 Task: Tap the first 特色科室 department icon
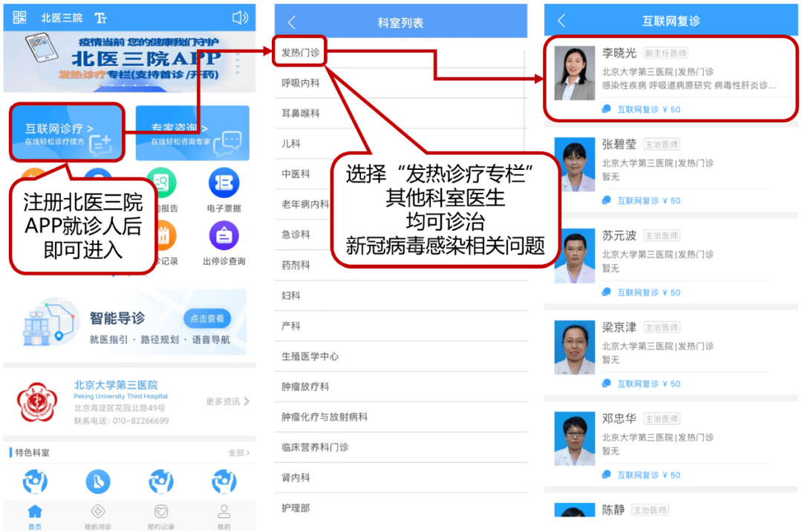click(x=35, y=482)
